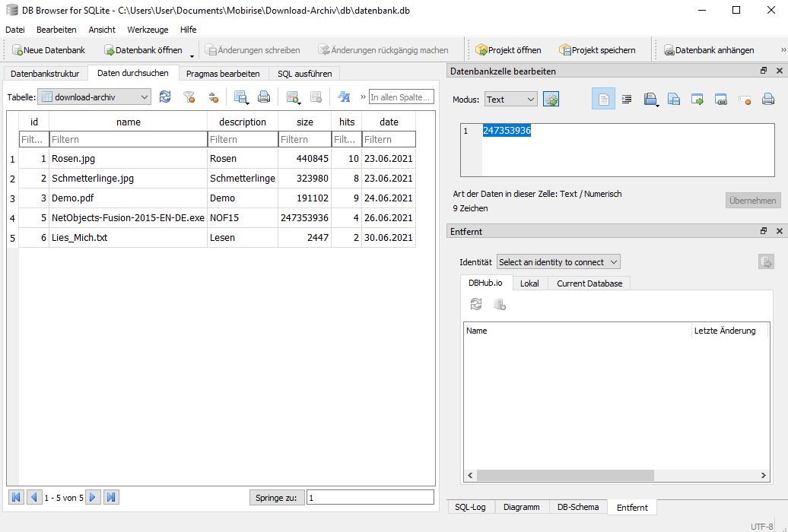
Task: Open the Tabelle download-archiv dropdown
Action: tap(94, 97)
